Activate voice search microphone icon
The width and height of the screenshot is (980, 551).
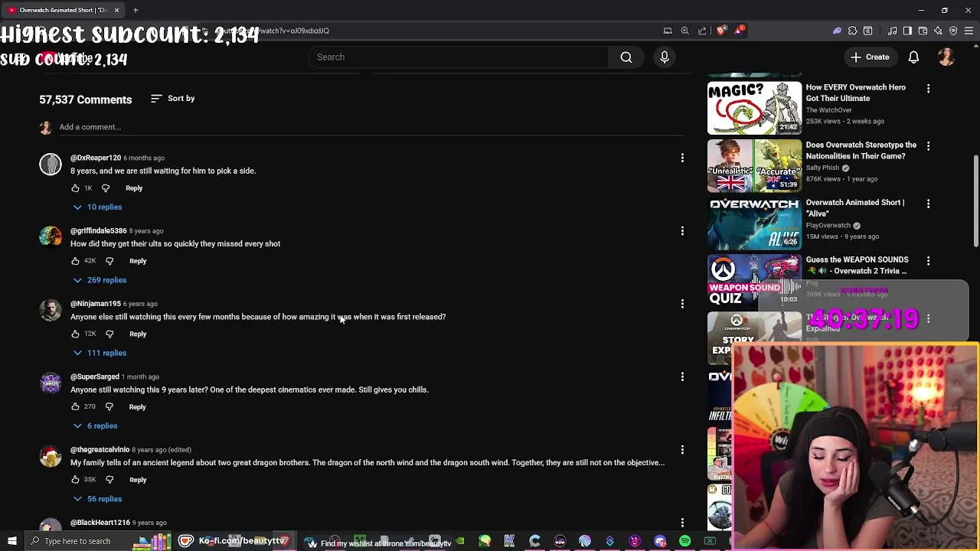664,57
